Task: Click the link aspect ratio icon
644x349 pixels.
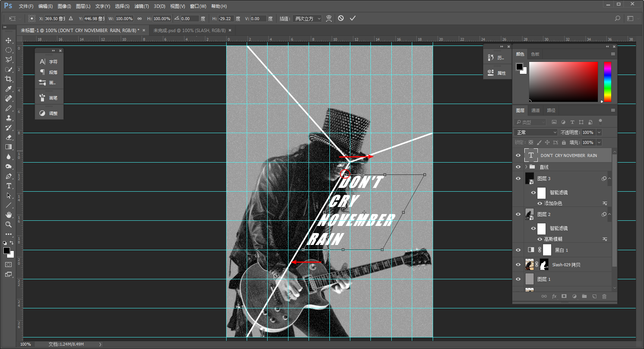Action: [x=139, y=19]
